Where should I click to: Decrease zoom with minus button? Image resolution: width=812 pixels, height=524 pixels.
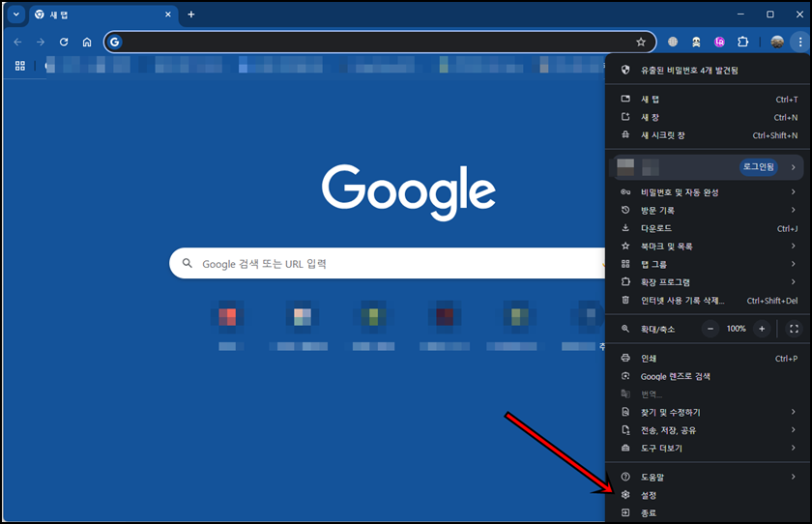(710, 329)
